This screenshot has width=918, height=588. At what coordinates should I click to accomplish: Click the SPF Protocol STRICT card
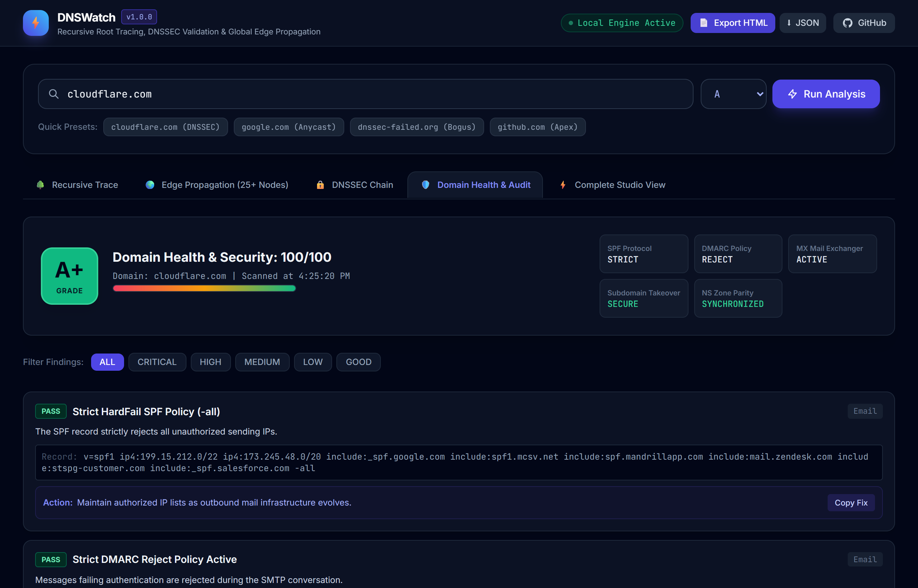click(x=644, y=254)
